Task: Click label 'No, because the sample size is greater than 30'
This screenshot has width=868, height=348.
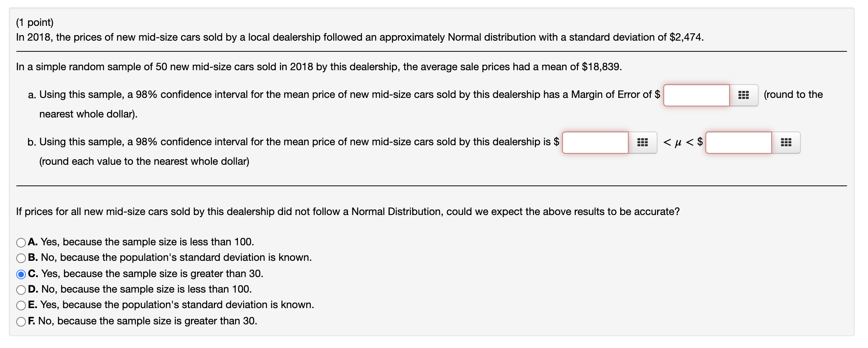Action: tap(147, 321)
